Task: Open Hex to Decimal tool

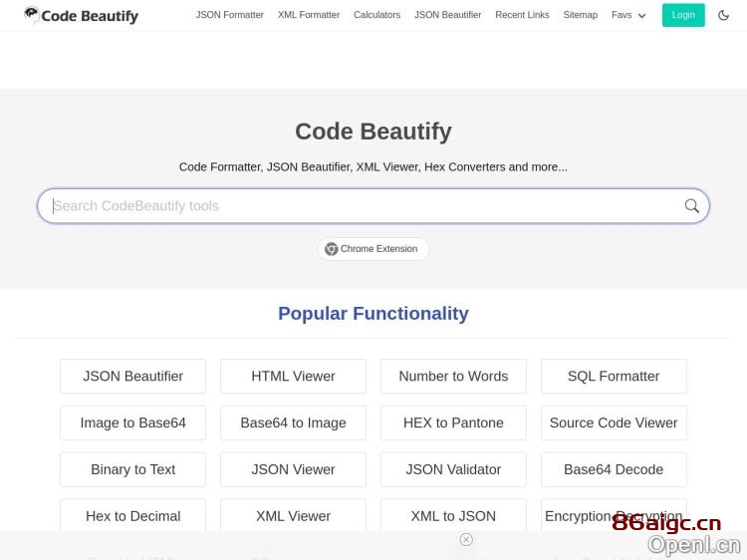Action: 132,516
